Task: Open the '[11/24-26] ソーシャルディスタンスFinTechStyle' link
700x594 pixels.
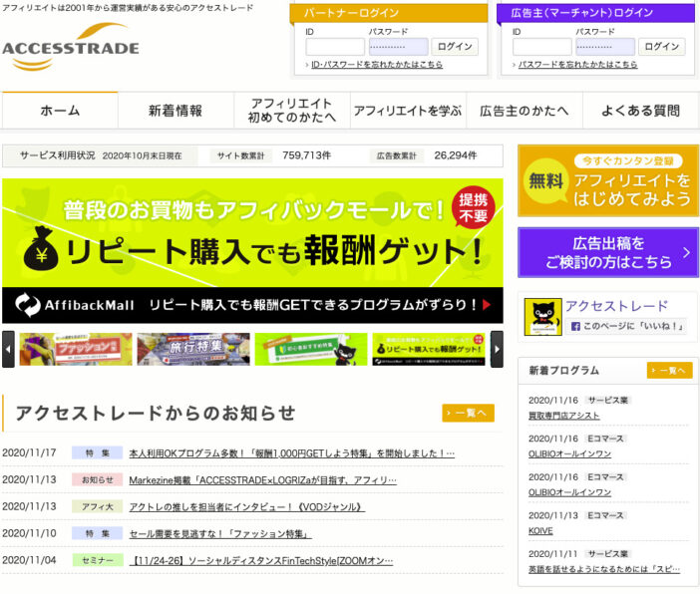Action: 261,560
